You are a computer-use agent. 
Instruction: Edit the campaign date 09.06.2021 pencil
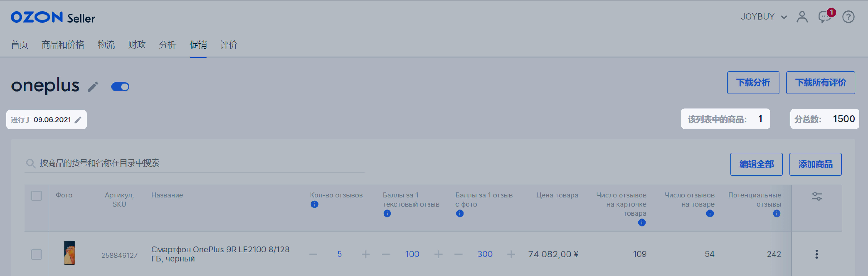(x=78, y=120)
